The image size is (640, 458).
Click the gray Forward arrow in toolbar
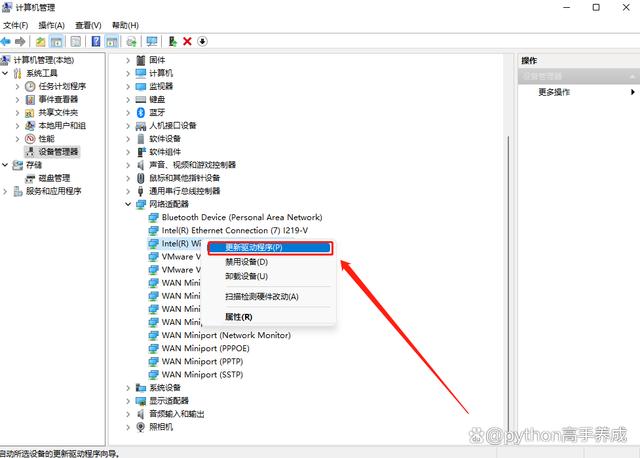20,41
